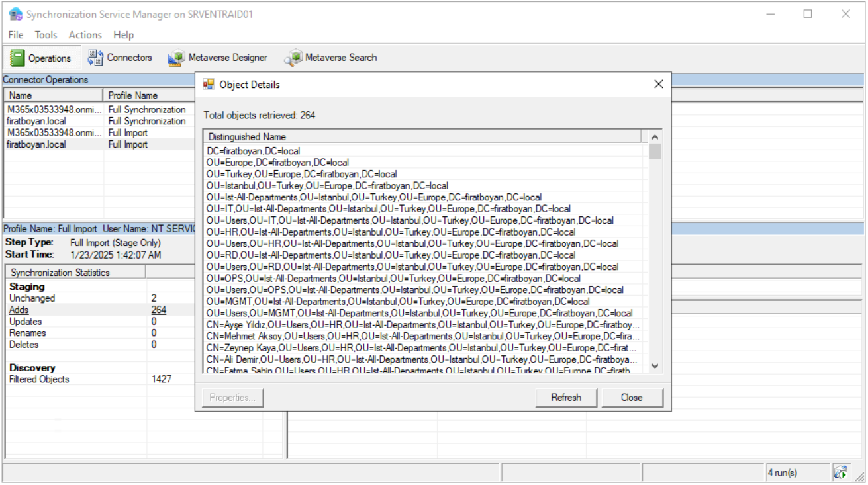
Task: Click Filtered Objects value 1427
Action: pos(161,379)
